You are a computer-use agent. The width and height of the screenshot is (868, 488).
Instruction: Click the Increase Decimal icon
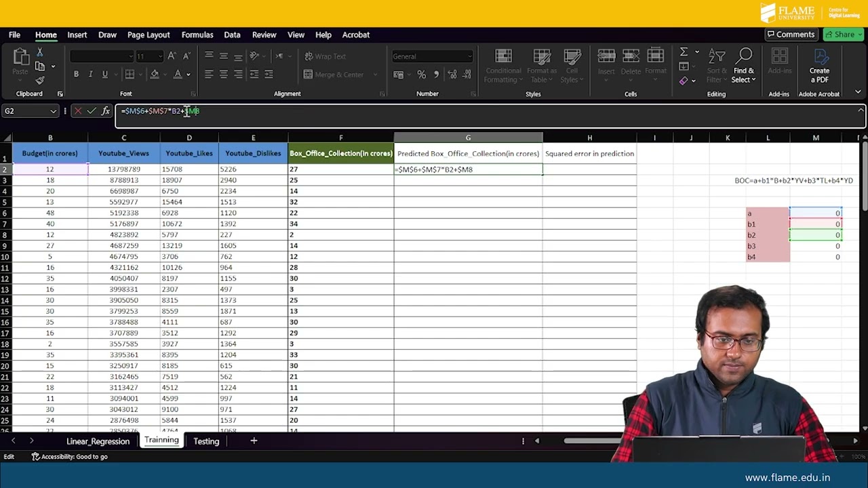coord(452,75)
